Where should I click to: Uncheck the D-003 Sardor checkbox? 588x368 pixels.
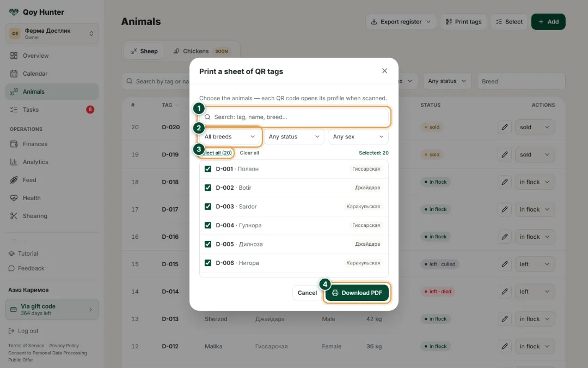(x=208, y=207)
